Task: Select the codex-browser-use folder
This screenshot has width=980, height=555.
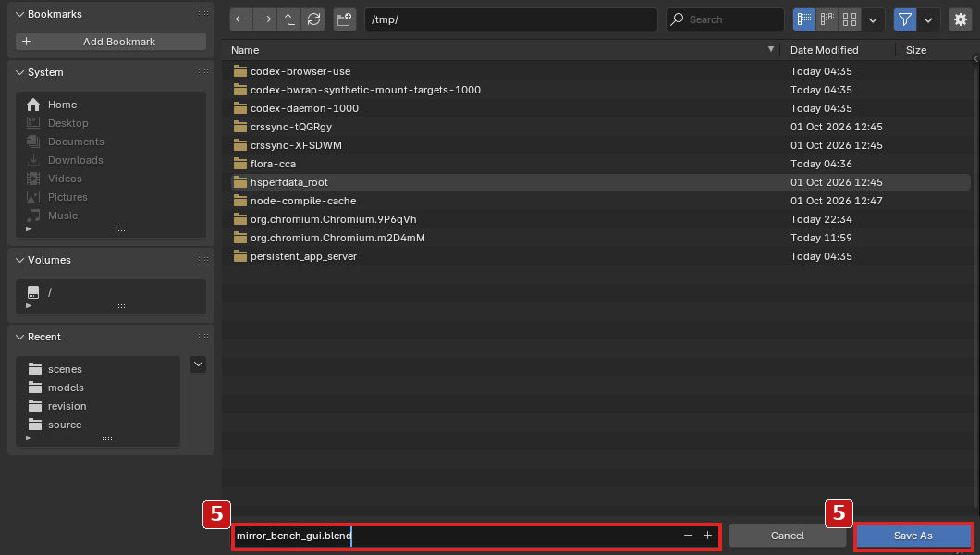Action: tap(600, 71)
